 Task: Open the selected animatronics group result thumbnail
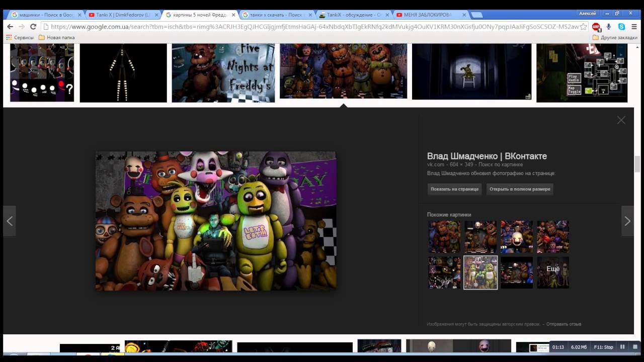343,71
